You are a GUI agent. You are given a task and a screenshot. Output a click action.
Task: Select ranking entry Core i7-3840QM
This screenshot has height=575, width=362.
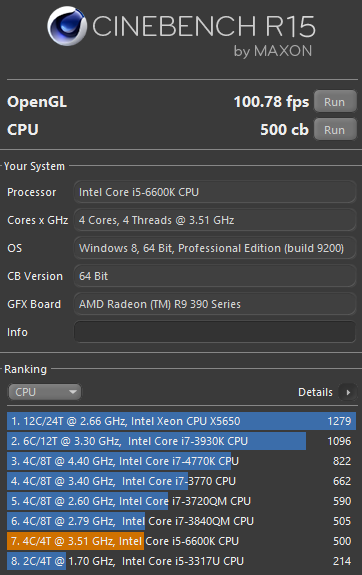(x=181, y=521)
